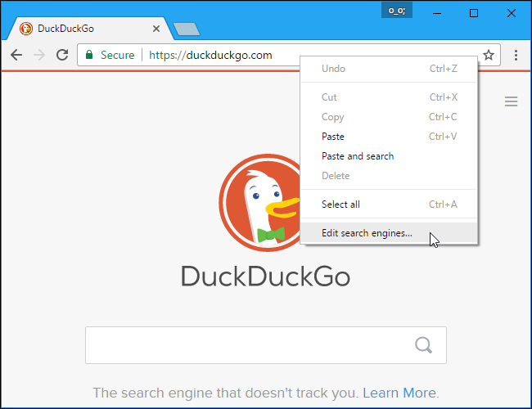This screenshot has height=409, width=532.
Task: Focus the DuckDuckGo search box
Action: (266, 345)
